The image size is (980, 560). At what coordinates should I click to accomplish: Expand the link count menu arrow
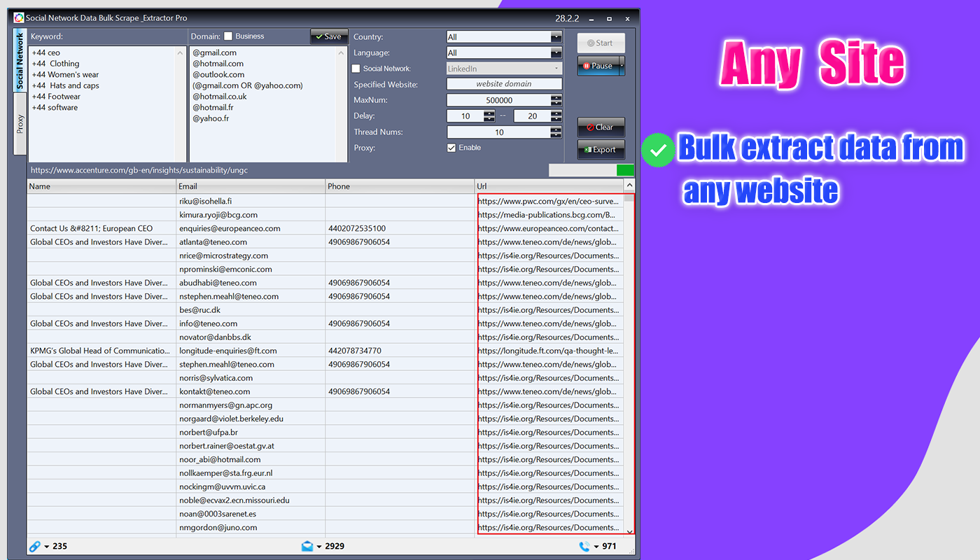pos(46,547)
